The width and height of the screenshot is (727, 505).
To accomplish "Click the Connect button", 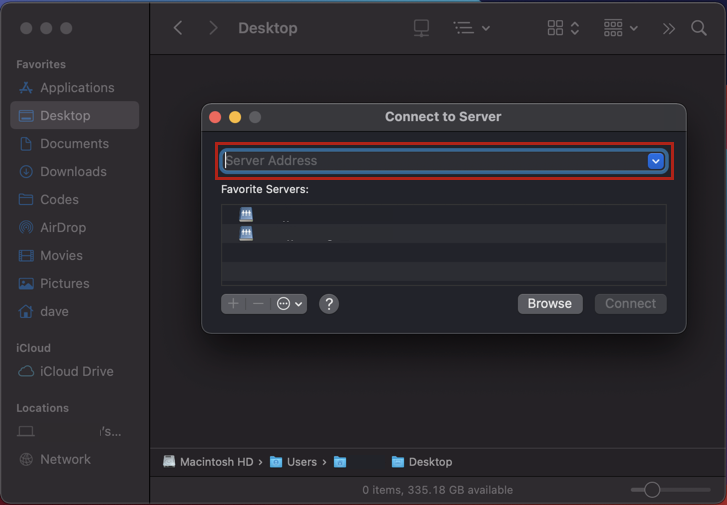I will (x=631, y=304).
